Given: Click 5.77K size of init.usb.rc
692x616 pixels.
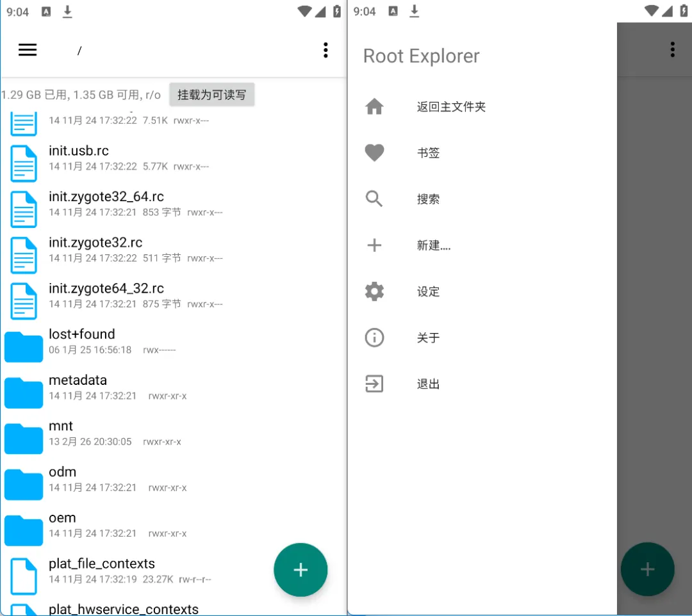Looking at the screenshot, I should point(155,166).
